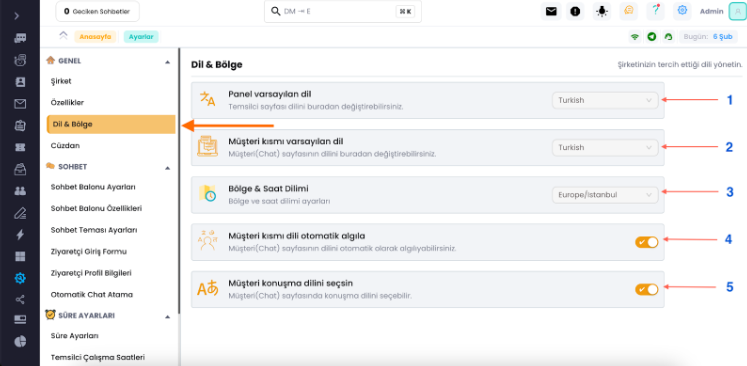
Task: Open the bug report icon in header
Action: point(602,11)
